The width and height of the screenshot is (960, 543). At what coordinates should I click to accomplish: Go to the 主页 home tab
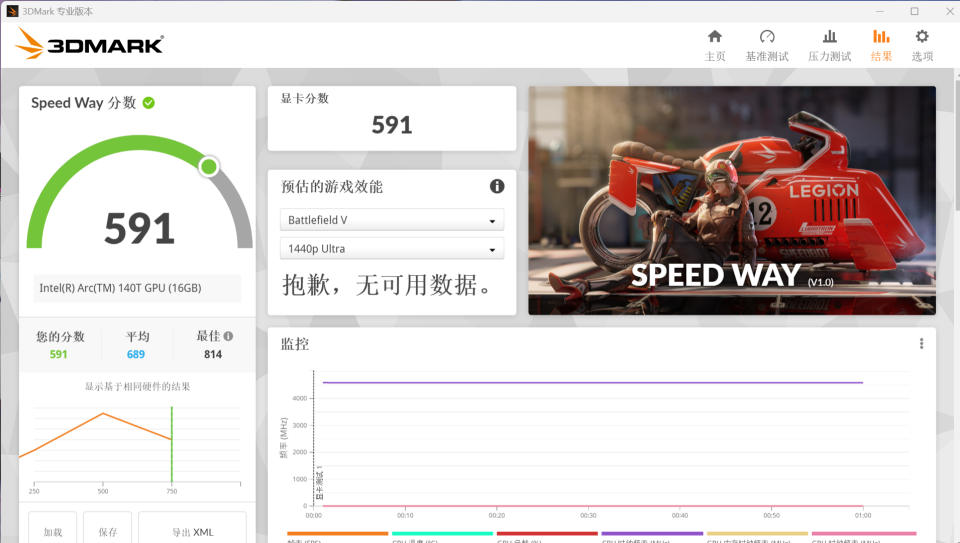tap(714, 46)
